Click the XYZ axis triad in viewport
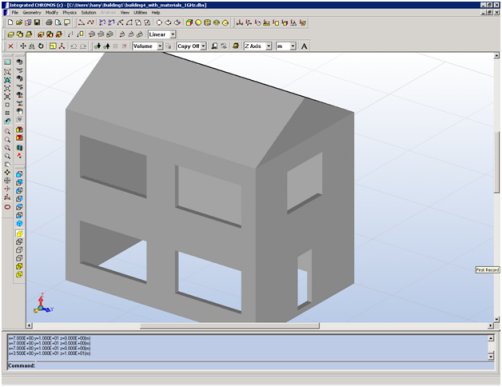The image size is (502, 387). tap(43, 304)
